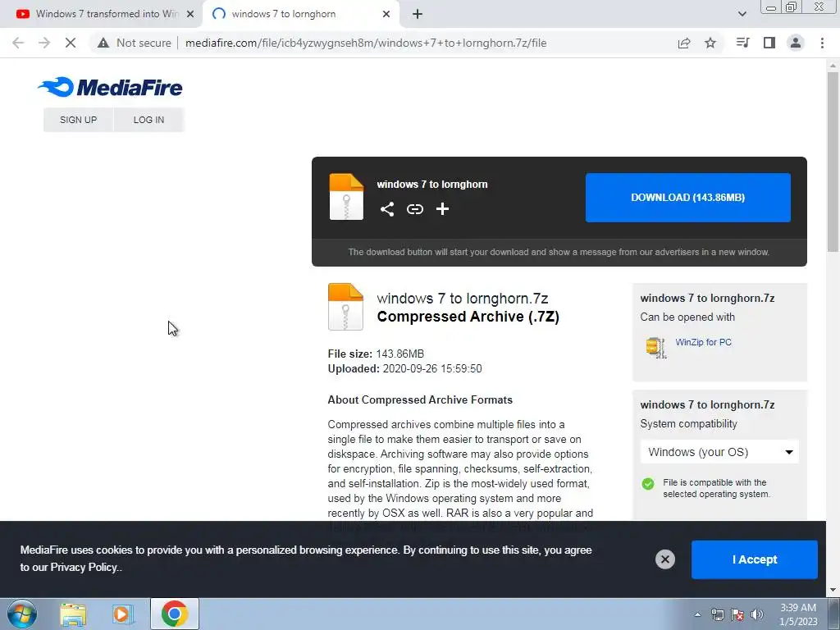This screenshot has width=840, height=630.
Task: Click DOWNLOAD (143.86MB) button
Action: pyautogui.click(x=688, y=197)
